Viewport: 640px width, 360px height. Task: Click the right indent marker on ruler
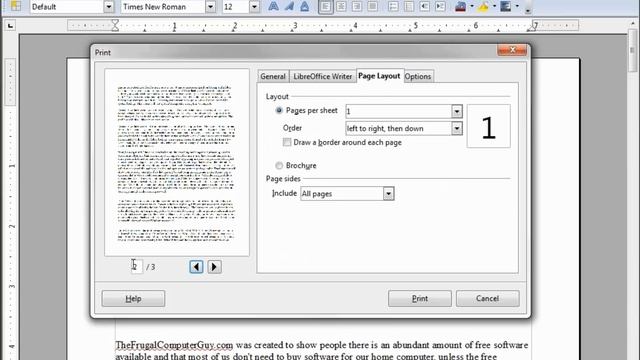[533, 26]
